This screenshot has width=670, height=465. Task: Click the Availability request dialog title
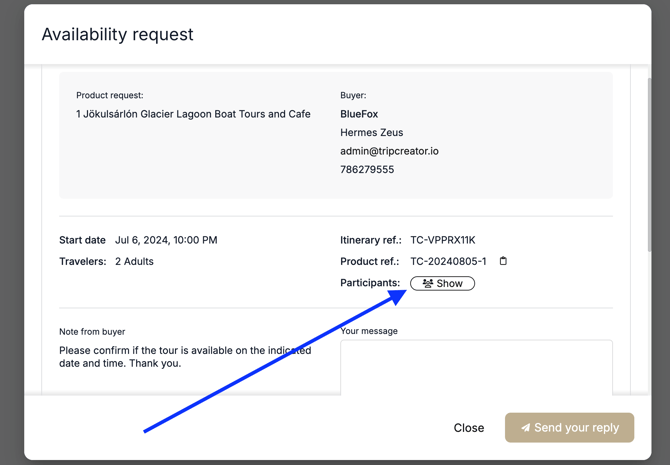118,34
